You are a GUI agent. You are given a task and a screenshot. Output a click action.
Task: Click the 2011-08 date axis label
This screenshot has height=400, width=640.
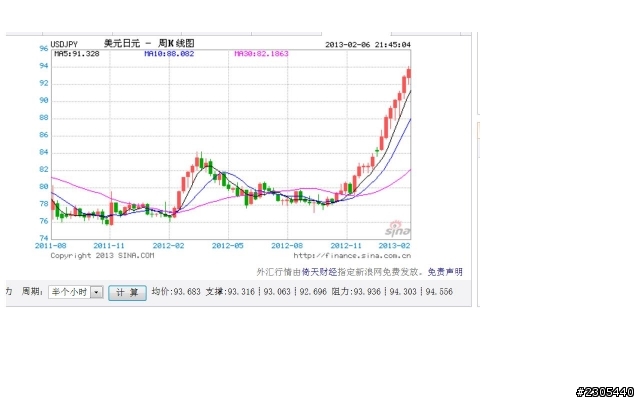[50, 246]
